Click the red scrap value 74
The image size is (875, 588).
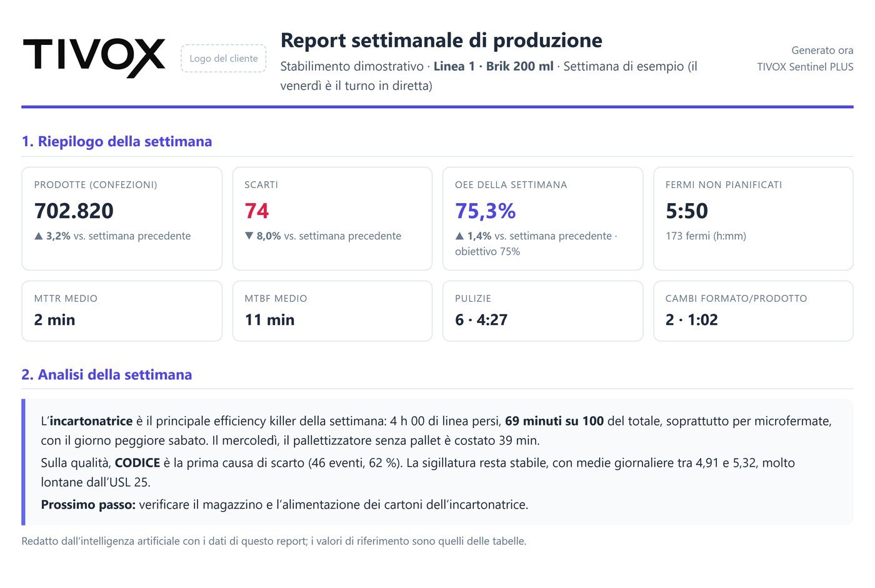[256, 211]
